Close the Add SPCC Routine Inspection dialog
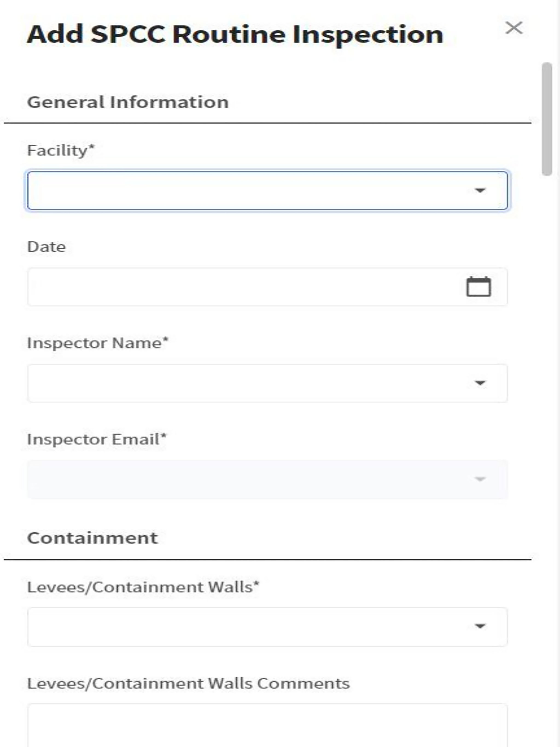Screen dimensions: 560x747 tap(514, 28)
